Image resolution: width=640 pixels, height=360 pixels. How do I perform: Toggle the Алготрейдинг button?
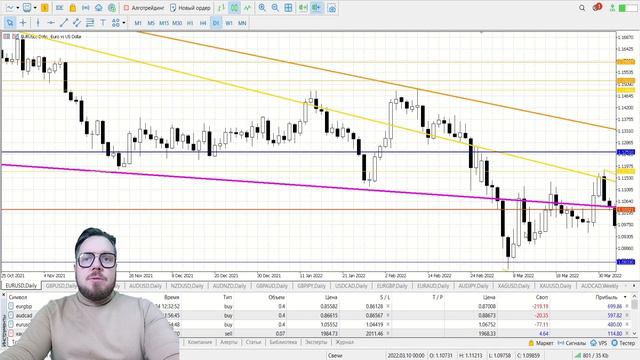144,8
